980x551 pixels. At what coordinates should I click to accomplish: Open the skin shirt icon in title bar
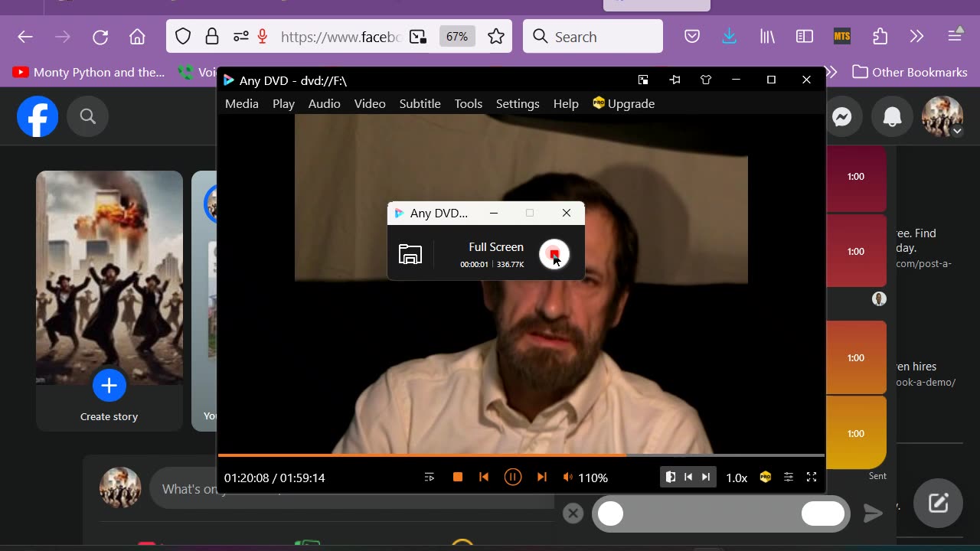pos(706,80)
